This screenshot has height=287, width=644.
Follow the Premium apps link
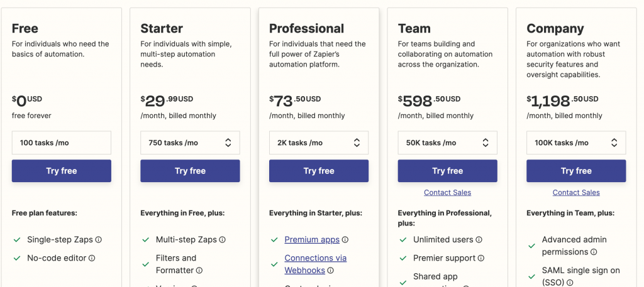[312, 240]
